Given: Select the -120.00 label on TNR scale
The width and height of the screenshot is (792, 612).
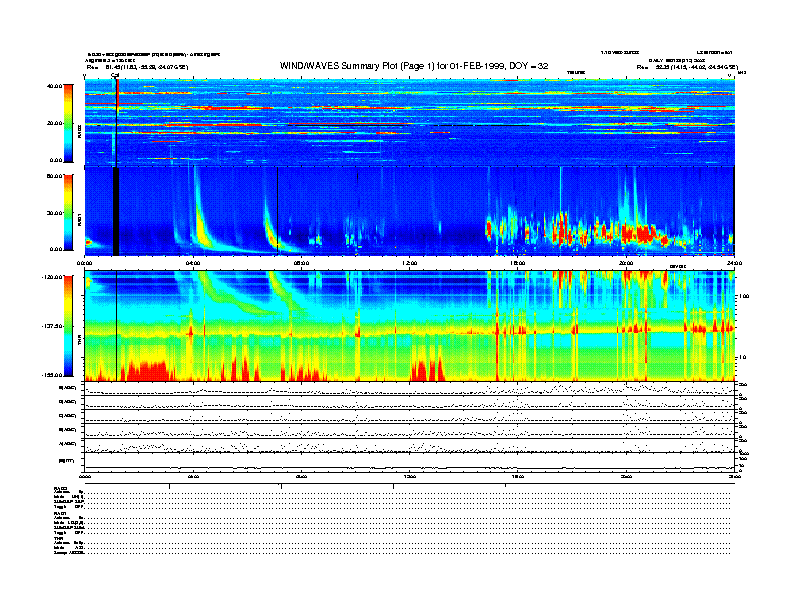Looking at the screenshot, I should [52, 277].
